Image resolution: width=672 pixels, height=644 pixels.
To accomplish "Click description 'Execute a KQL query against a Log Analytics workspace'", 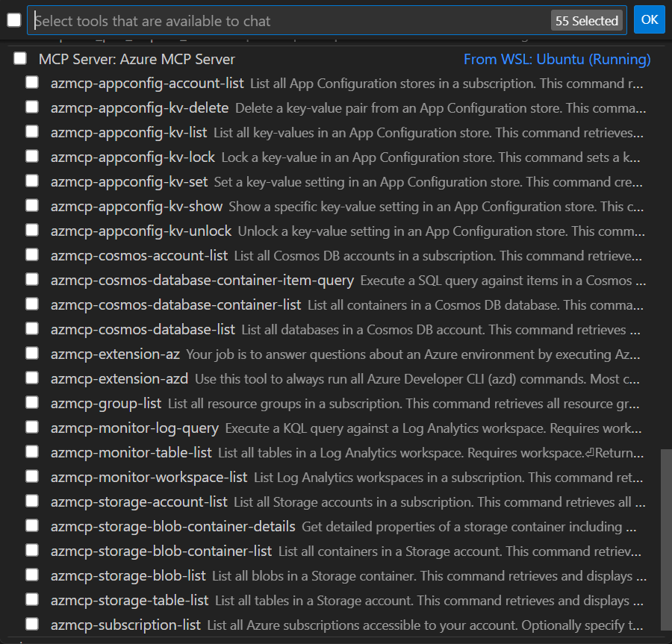I will point(385,428).
